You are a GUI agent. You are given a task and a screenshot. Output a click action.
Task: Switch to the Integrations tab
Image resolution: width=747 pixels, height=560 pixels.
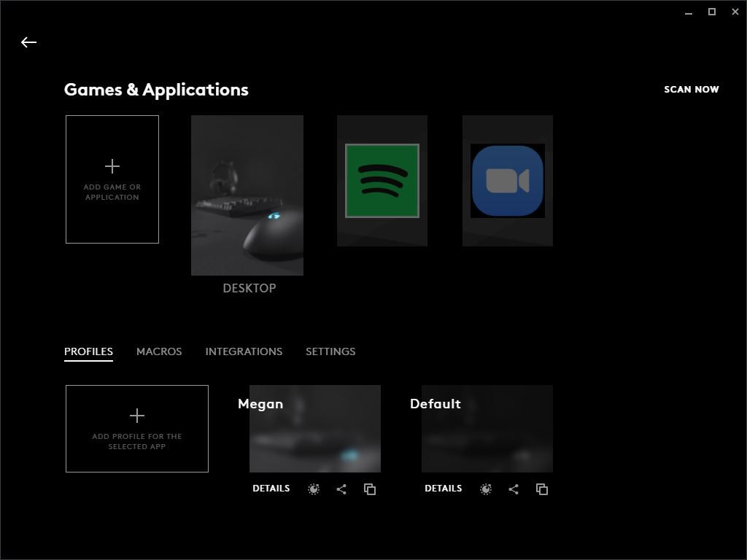pyautogui.click(x=244, y=351)
